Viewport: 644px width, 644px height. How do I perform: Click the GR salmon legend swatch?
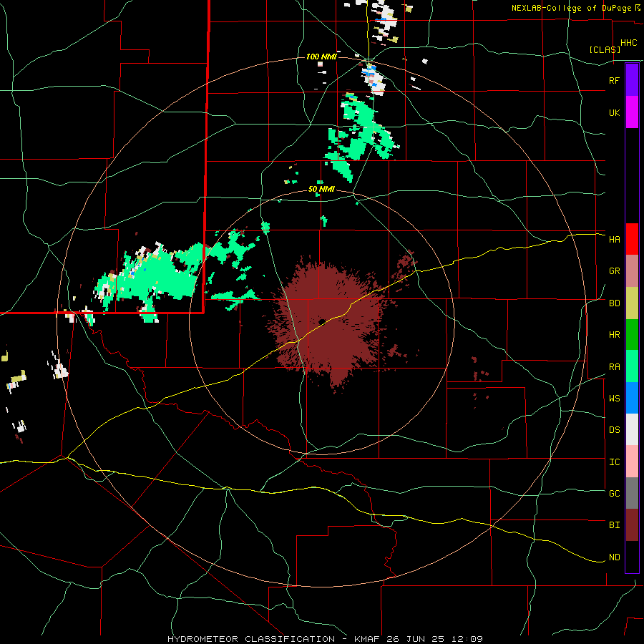coord(632,270)
